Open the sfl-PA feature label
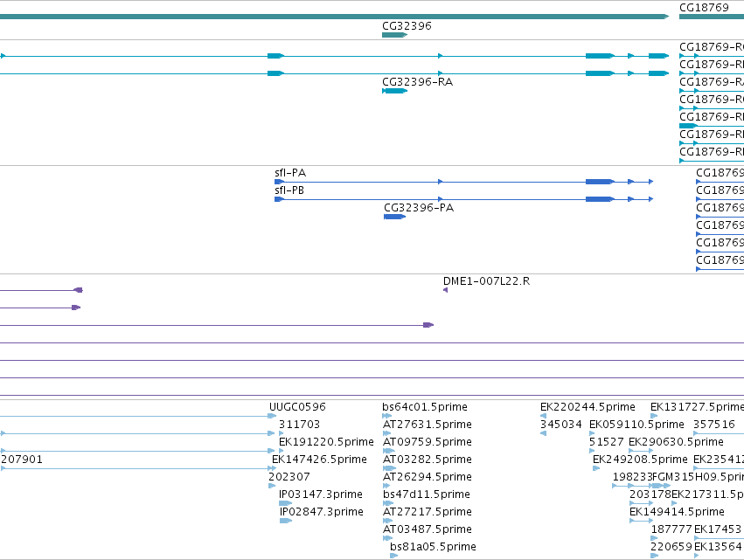744x560 pixels. tap(290, 173)
